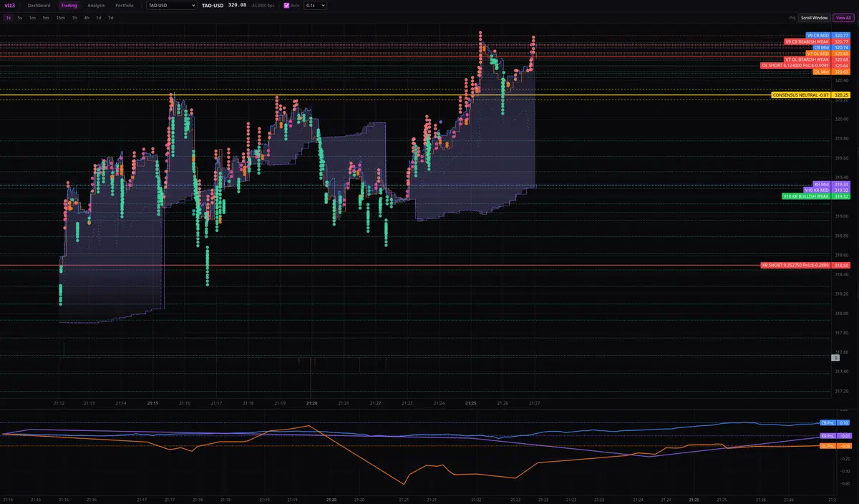This screenshot has height=504, width=859.
Task: Select the 7d timeframe
Action: (110, 17)
